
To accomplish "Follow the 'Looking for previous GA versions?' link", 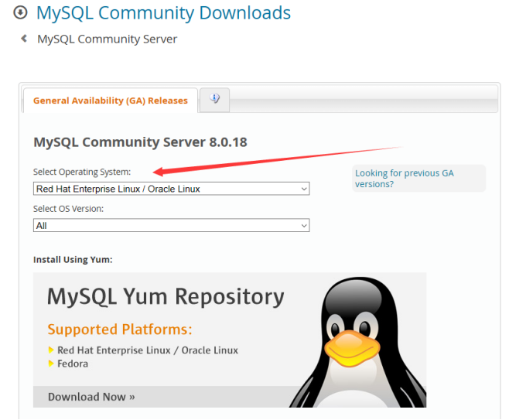I will [x=405, y=179].
